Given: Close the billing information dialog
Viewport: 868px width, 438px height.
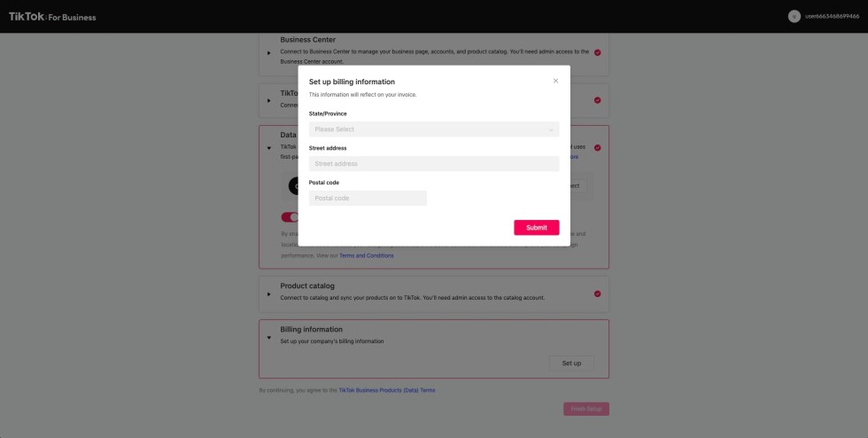Looking at the screenshot, I should (555, 81).
